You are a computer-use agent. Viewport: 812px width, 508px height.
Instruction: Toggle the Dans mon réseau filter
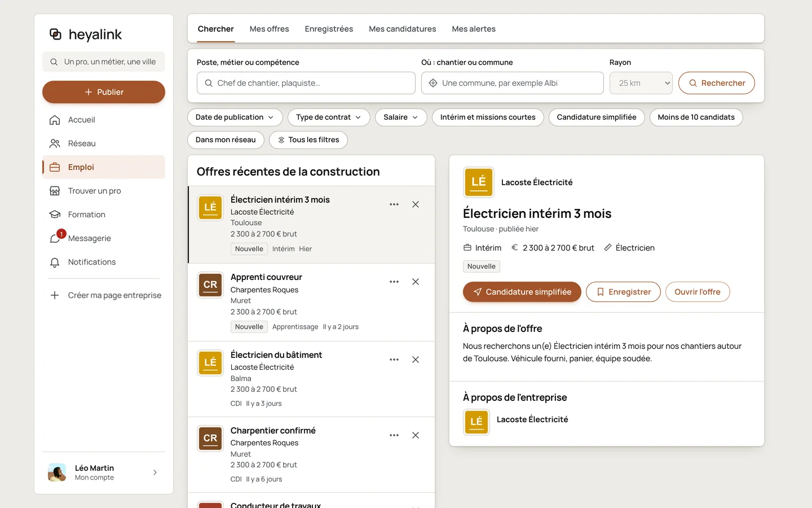tap(226, 140)
